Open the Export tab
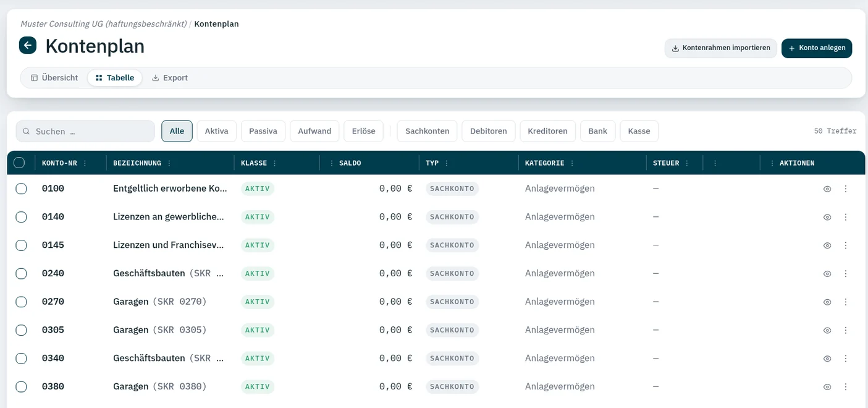Image resolution: width=868 pixels, height=408 pixels. pyautogui.click(x=170, y=78)
